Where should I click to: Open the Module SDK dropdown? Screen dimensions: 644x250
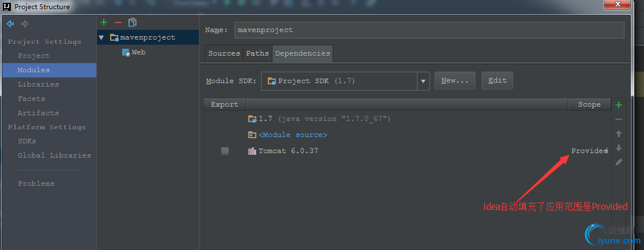click(423, 81)
